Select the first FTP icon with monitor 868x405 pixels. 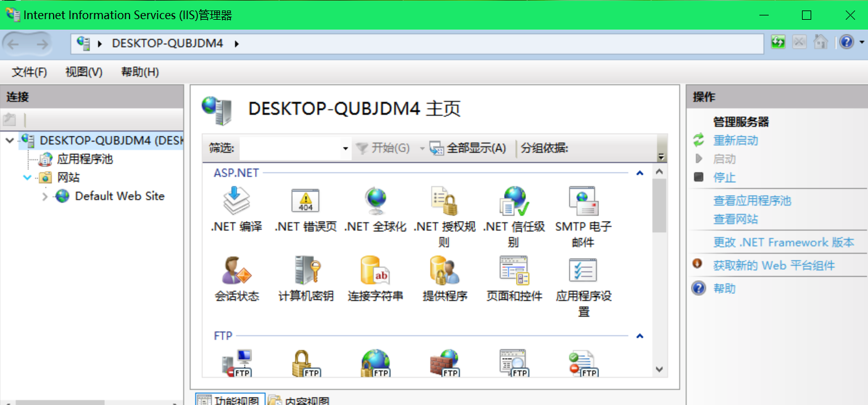coord(237,363)
